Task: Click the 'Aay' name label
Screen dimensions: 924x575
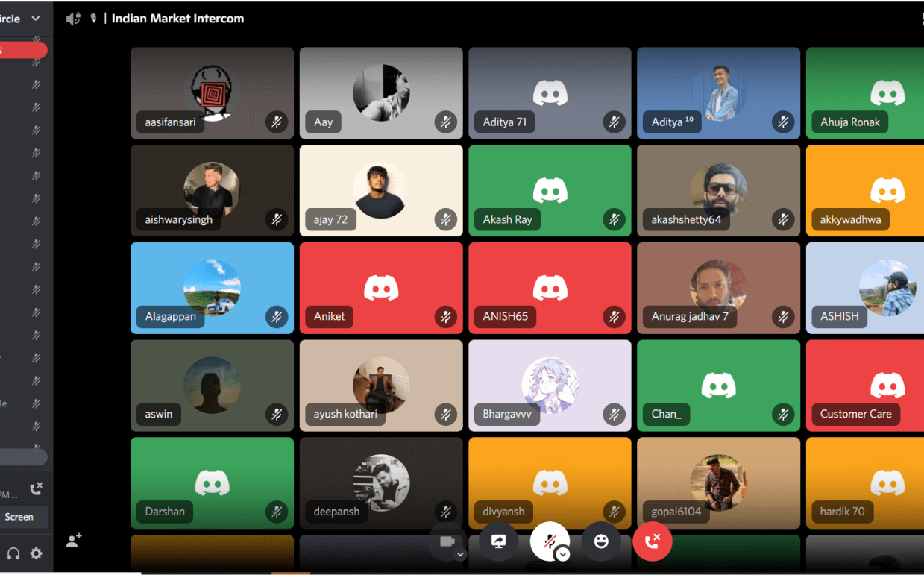Action: (323, 122)
